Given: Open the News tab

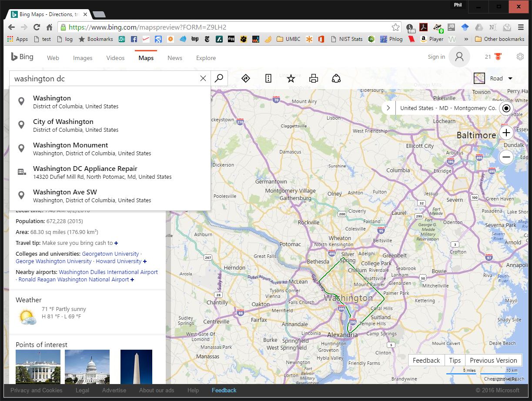Looking at the screenshot, I should [x=175, y=58].
